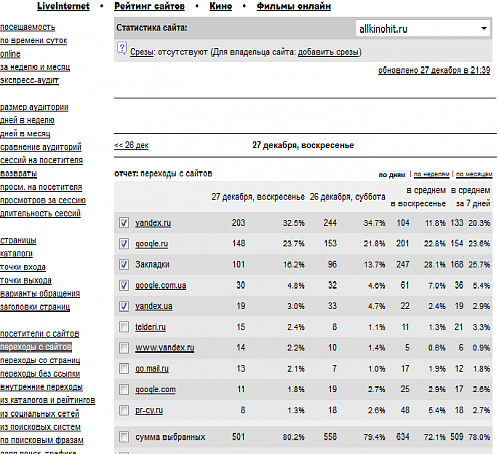Open дней в месяц report

tap(25, 134)
